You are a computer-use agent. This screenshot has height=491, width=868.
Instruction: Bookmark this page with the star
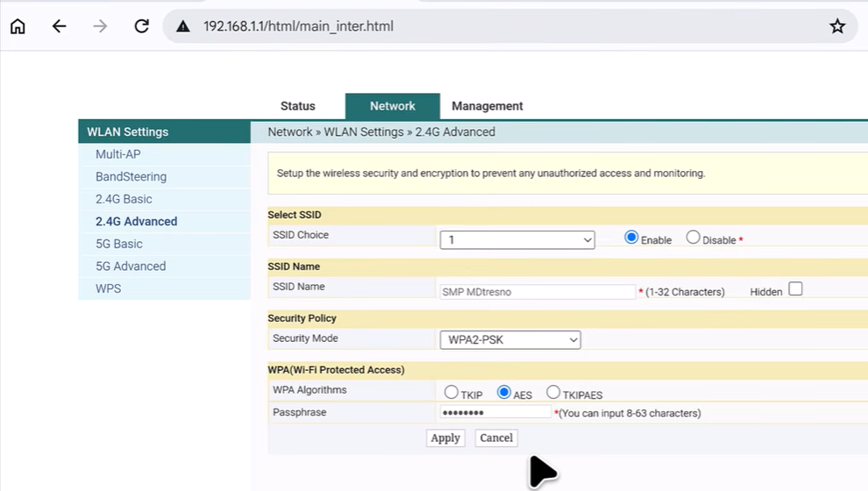(x=837, y=26)
